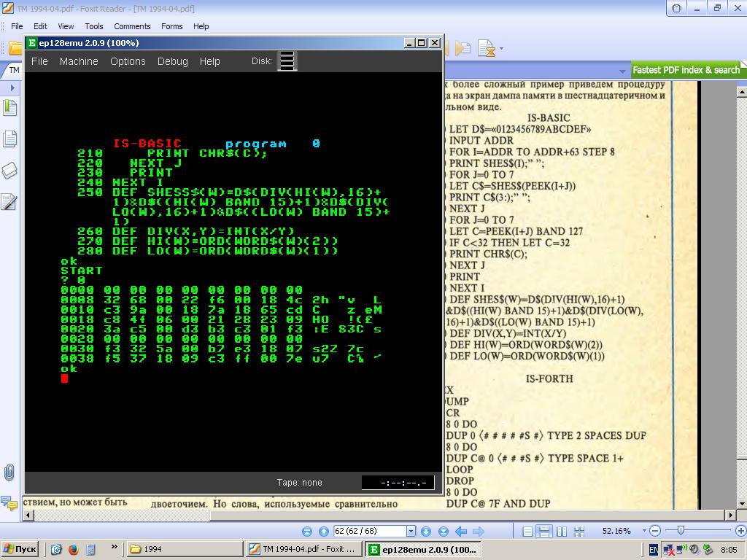Image resolution: width=747 pixels, height=560 pixels.
Task: Open Foxit tab list dropdown arrow
Action: pos(622,71)
